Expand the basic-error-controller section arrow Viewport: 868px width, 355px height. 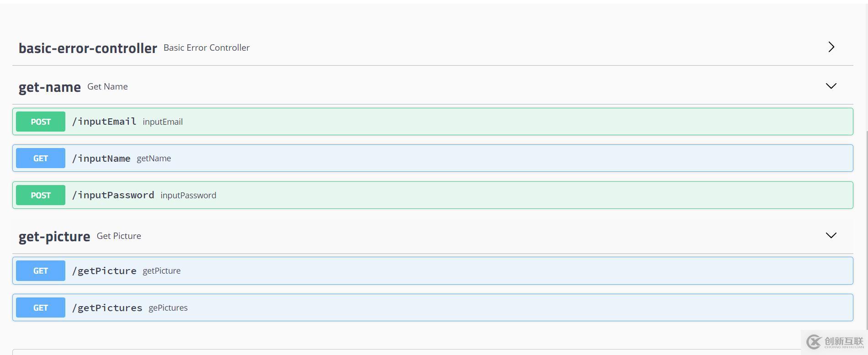point(831,47)
